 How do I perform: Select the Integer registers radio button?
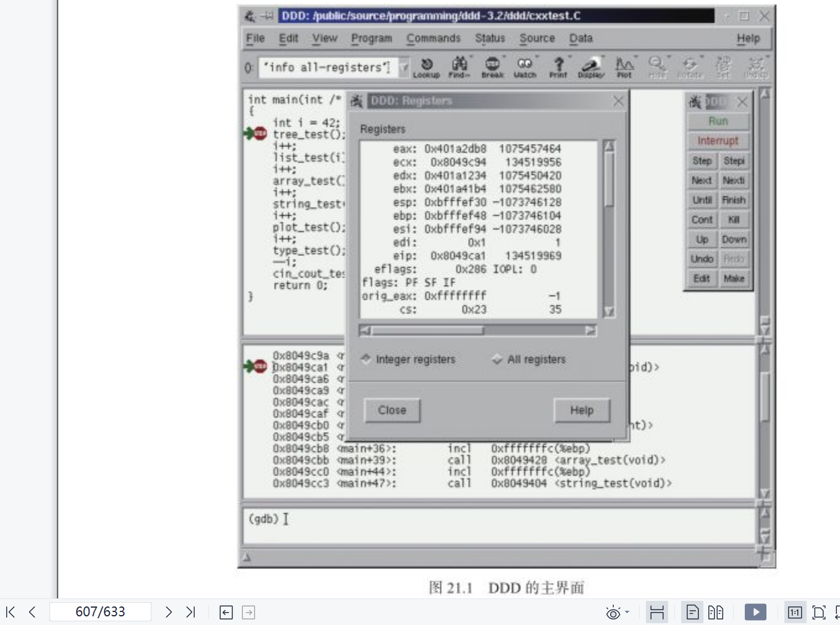366,359
